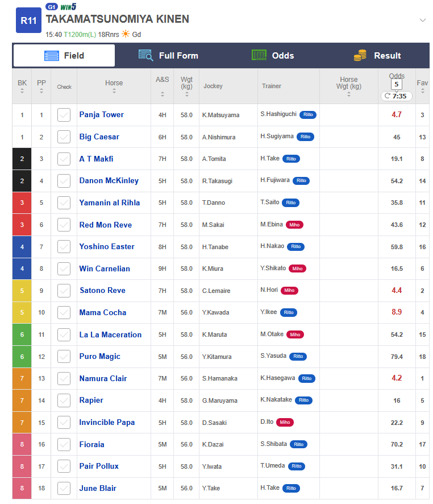Click trainer S.Shibata

273,444
